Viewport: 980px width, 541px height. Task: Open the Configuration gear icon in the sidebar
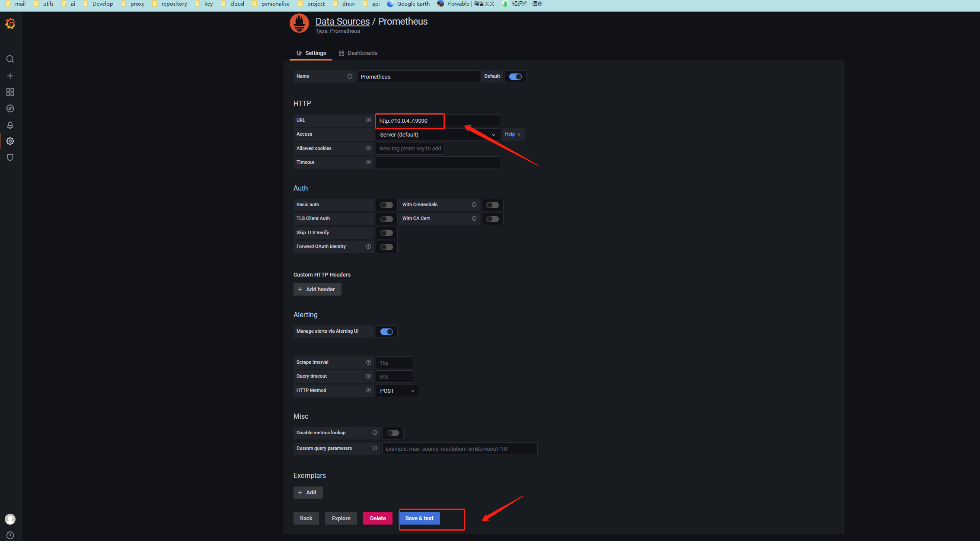(x=10, y=141)
